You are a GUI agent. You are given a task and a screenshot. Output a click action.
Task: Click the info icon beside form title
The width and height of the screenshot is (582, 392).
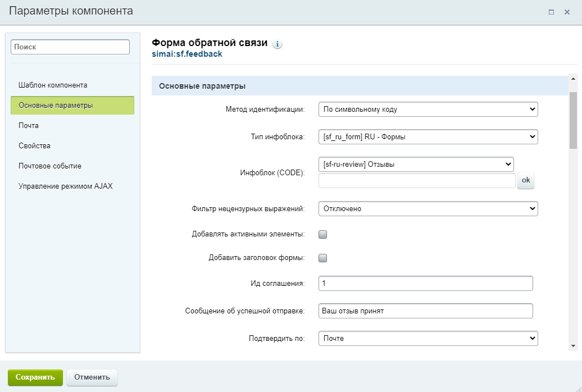tap(278, 44)
